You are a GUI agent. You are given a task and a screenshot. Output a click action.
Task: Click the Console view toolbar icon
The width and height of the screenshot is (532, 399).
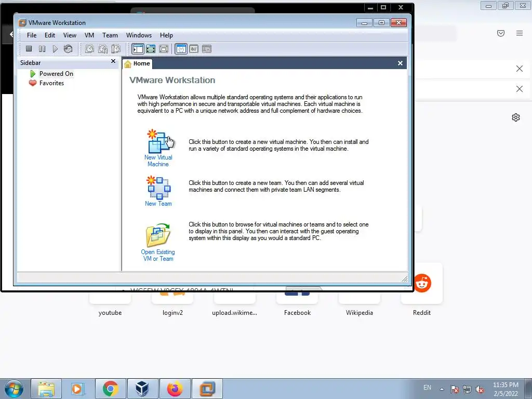(207, 49)
